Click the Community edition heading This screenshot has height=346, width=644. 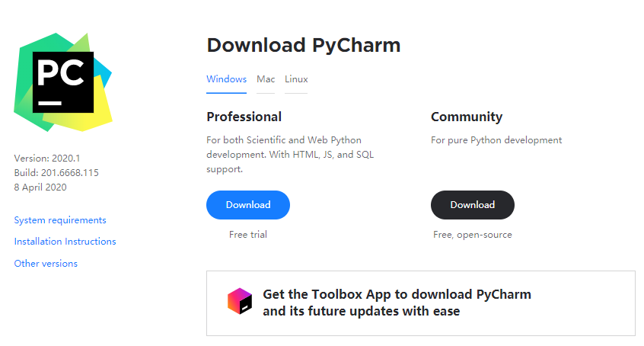(467, 117)
